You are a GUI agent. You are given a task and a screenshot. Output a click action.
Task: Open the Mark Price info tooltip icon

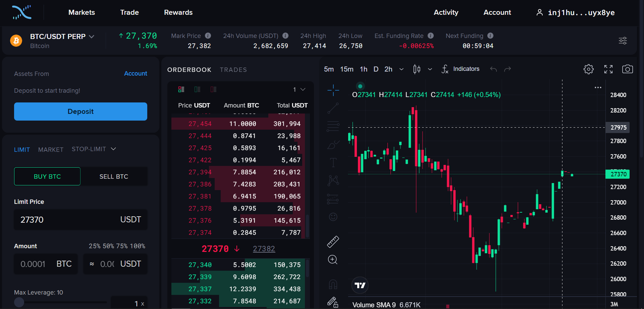[208, 36]
